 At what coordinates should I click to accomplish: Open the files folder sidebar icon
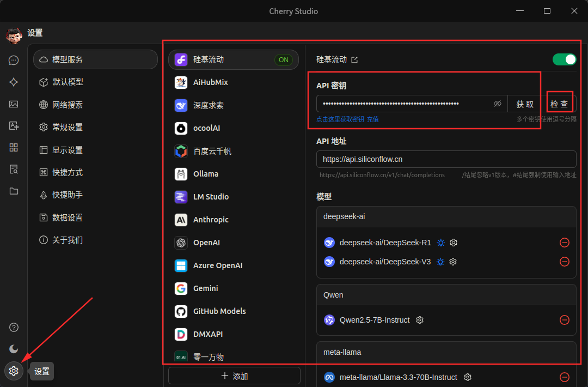(x=14, y=191)
